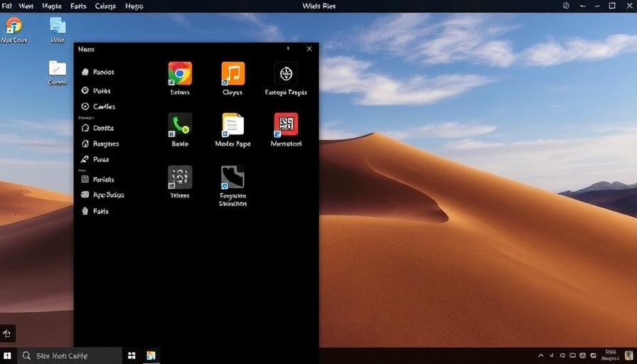637x364 pixels.
Task: Open the last Help-like menu in top bar
Action: [x=134, y=6]
